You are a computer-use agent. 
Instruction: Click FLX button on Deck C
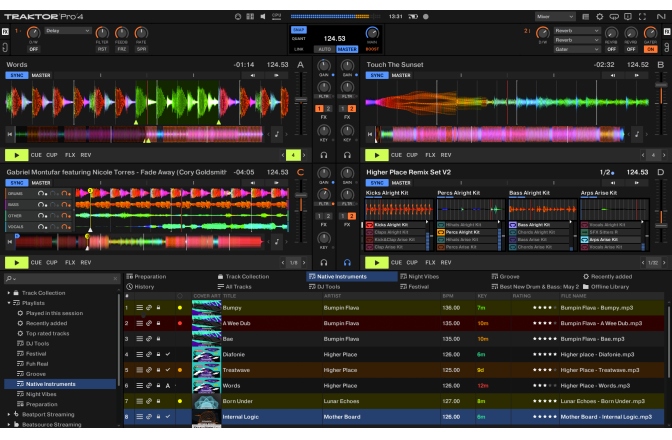pyautogui.click(x=70, y=262)
